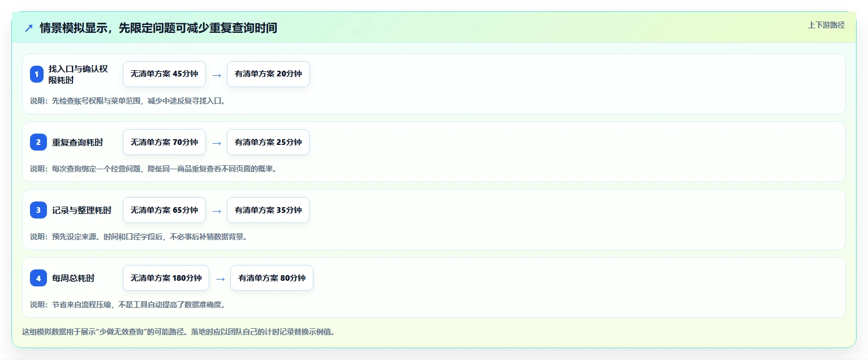The height and width of the screenshot is (360, 868).
Task: Click the 上下游路径 label
Action: (x=826, y=25)
